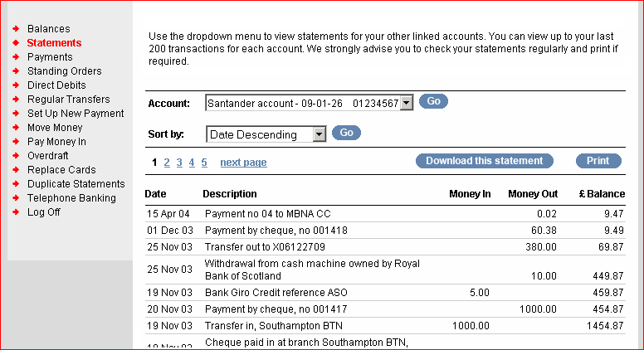
Task: Go to Payments section
Action: click(x=50, y=57)
